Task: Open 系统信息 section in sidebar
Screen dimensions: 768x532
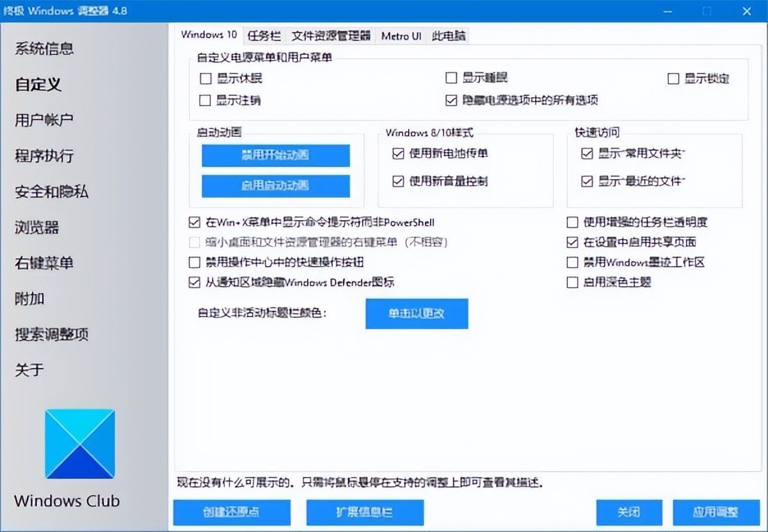Action: click(44, 49)
